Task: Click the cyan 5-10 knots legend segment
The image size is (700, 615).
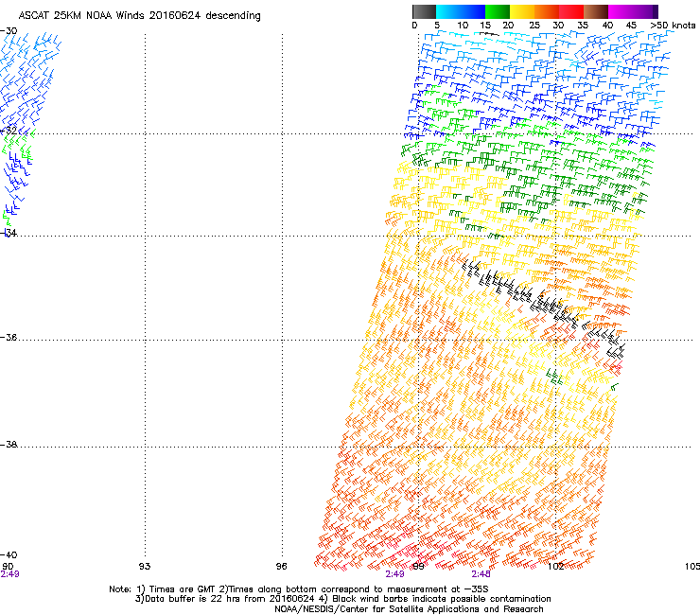Action: click(448, 11)
